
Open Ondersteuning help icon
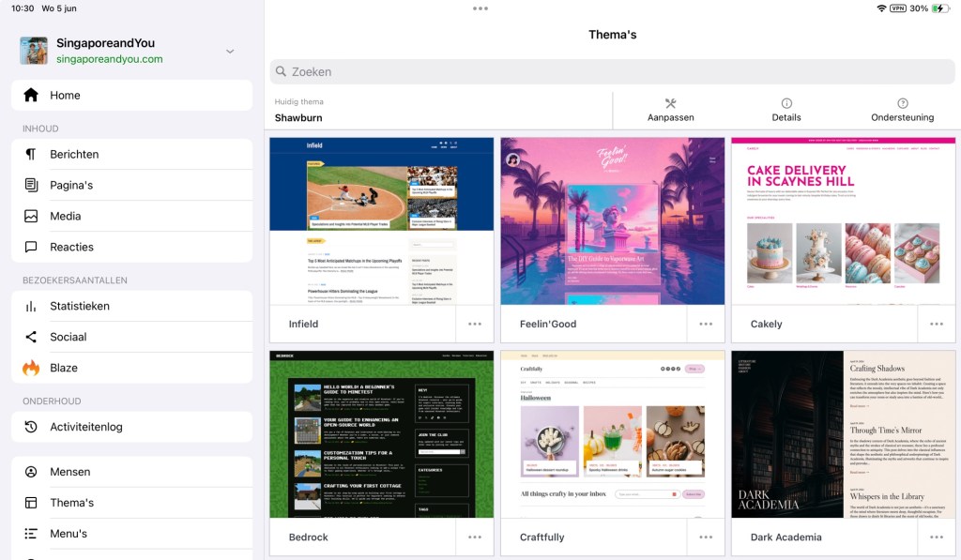coord(902,104)
